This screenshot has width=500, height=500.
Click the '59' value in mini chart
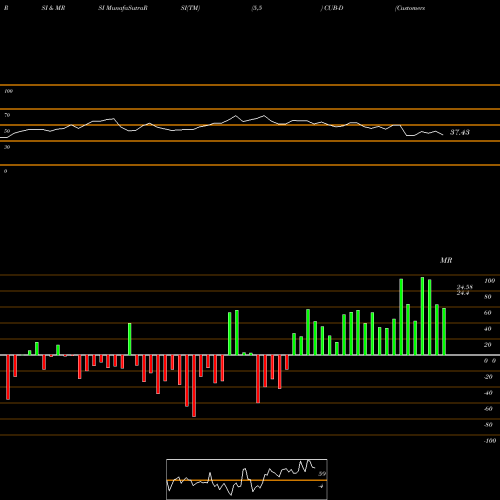[322, 474]
